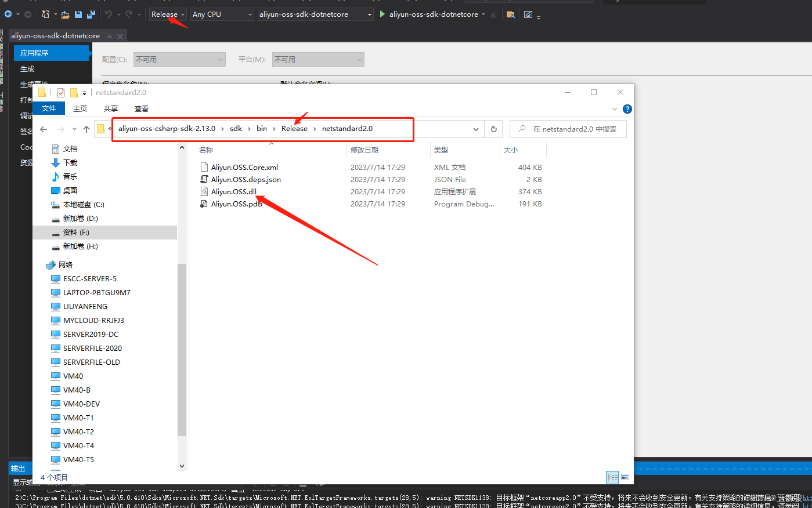Select file Aliyun.OSS.pdb

pos(237,204)
